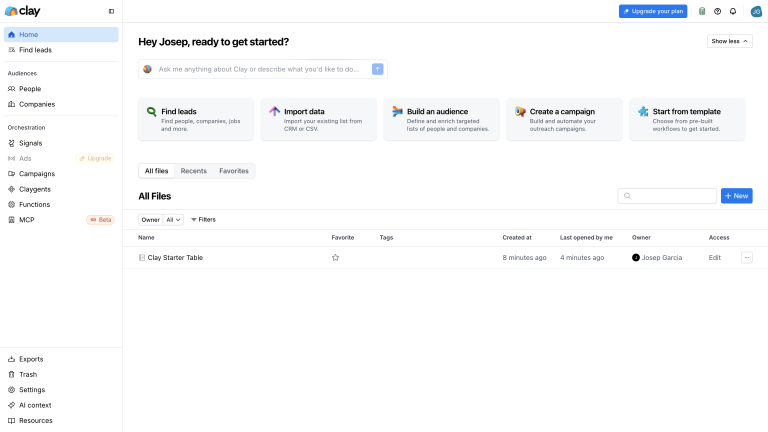768x432 pixels.
Task: Click the Name column header
Action: point(146,238)
